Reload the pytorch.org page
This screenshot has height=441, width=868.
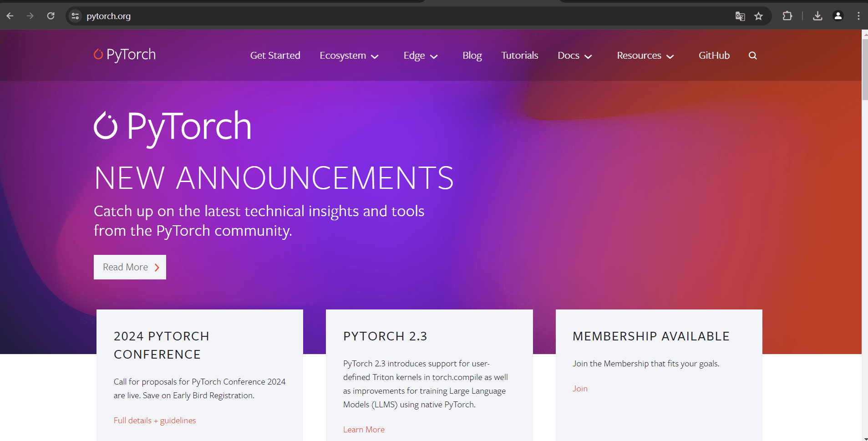click(51, 16)
